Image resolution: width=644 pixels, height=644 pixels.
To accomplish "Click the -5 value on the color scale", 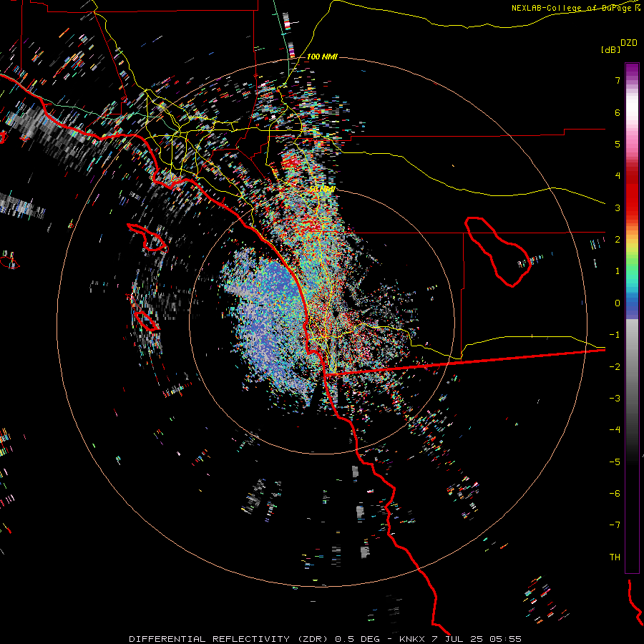I will [615, 462].
